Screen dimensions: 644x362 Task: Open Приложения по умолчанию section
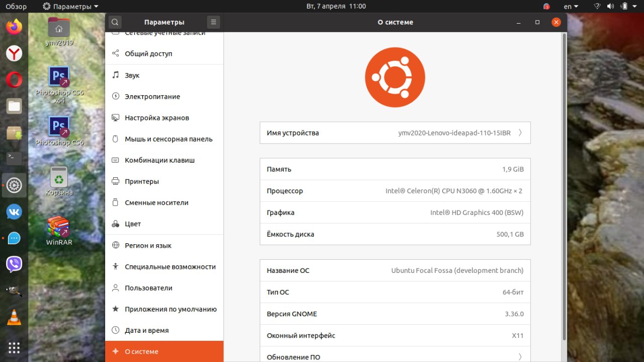165,309
